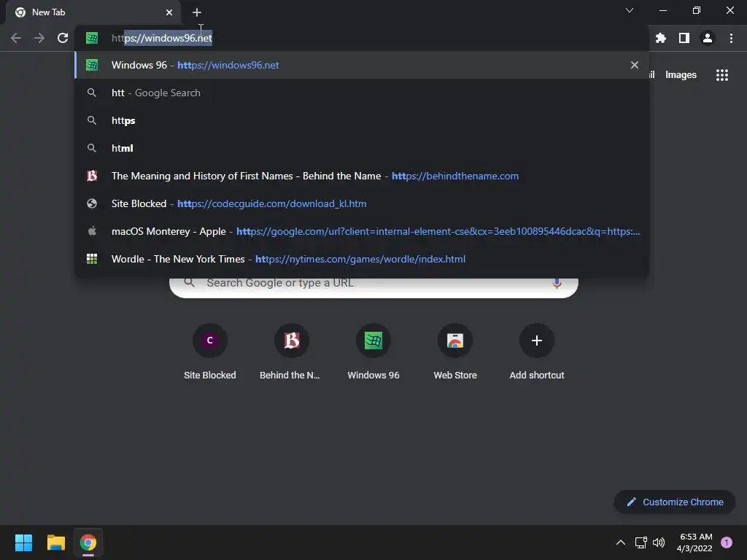The image size is (747, 560).
Task: Open Wordle New York Times suggestion
Action: (362, 259)
